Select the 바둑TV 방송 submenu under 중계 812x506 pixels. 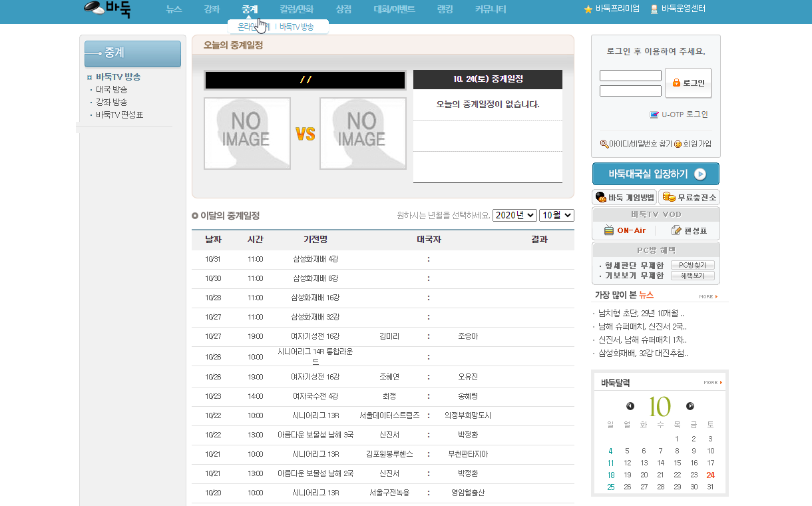pos(296,27)
